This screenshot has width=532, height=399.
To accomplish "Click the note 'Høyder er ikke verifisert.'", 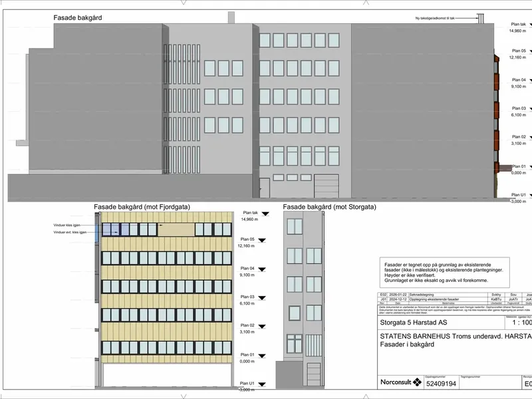I will (410, 275).
